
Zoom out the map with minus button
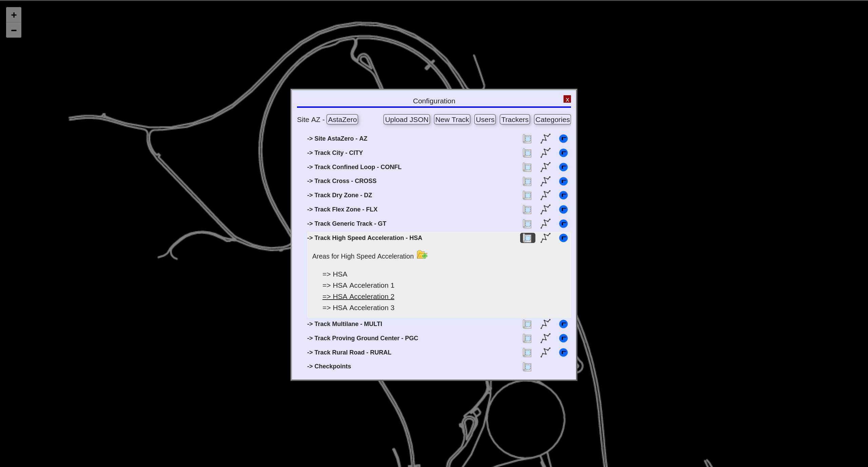pyautogui.click(x=14, y=30)
